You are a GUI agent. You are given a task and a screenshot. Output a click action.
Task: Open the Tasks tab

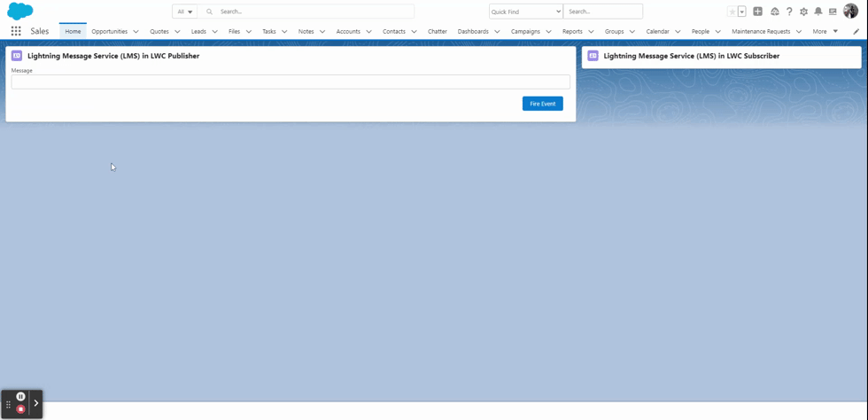(269, 32)
